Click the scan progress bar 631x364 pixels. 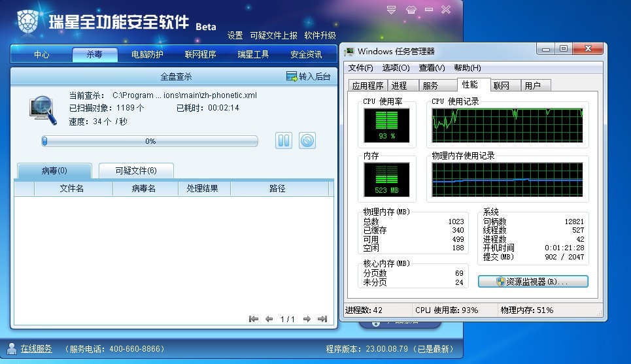[x=150, y=141]
